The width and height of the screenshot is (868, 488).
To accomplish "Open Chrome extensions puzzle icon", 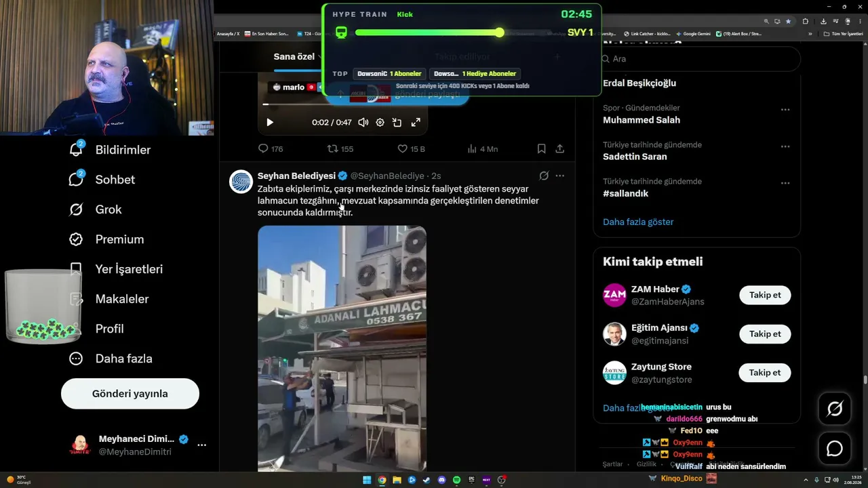I will click(x=805, y=21).
